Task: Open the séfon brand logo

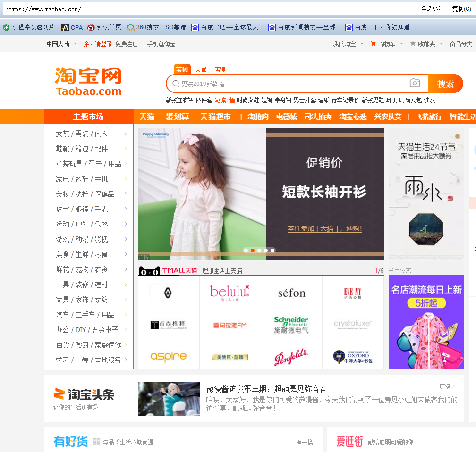Action: click(291, 293)
